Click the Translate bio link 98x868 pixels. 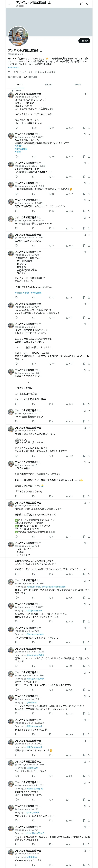(x=14, y=67)
